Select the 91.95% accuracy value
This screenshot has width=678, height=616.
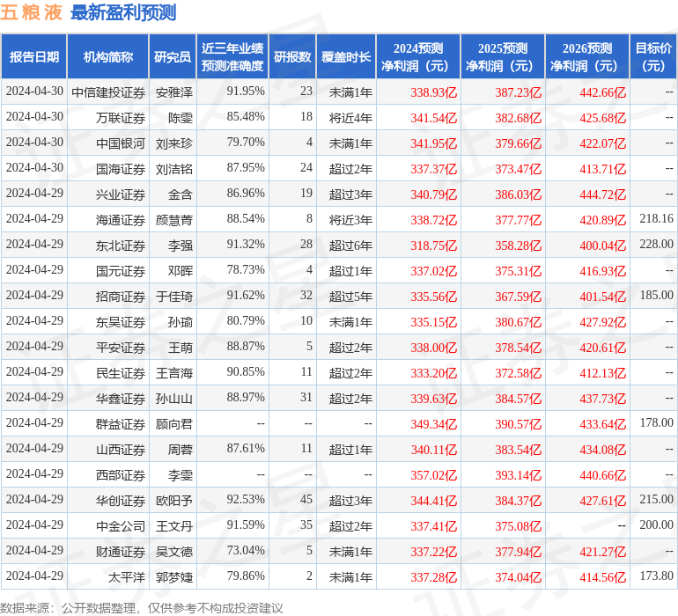click(246, 92)
